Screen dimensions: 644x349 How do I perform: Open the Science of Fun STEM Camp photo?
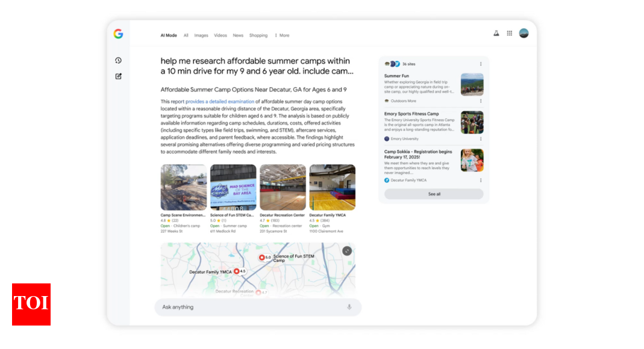233,187
